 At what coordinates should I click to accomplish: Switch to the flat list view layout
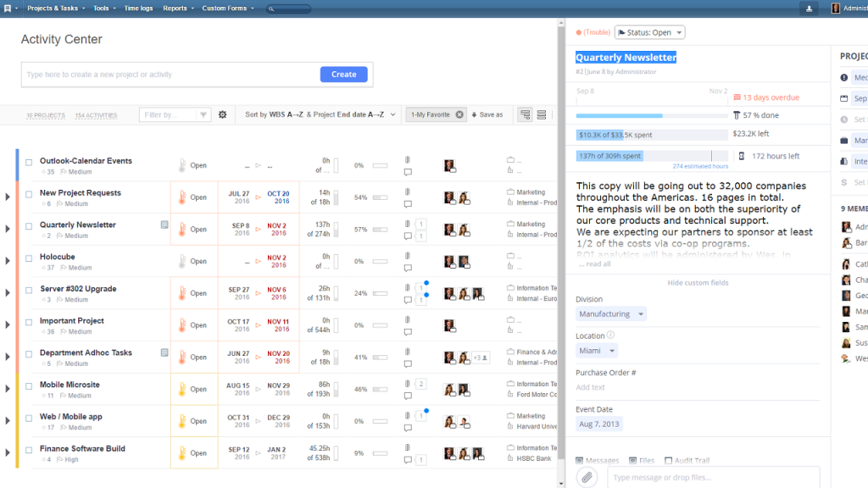click(542, 114)
